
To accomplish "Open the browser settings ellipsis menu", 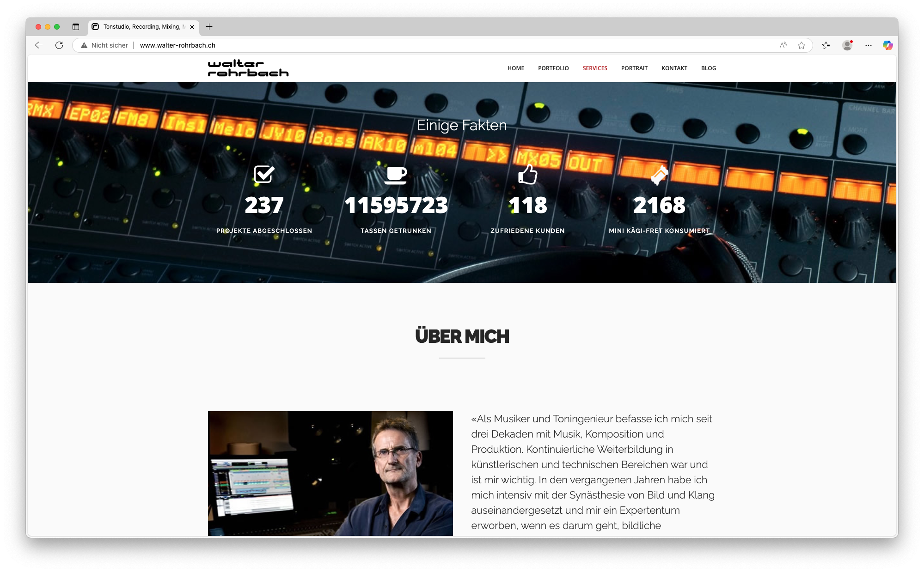I will click(869, 45).
